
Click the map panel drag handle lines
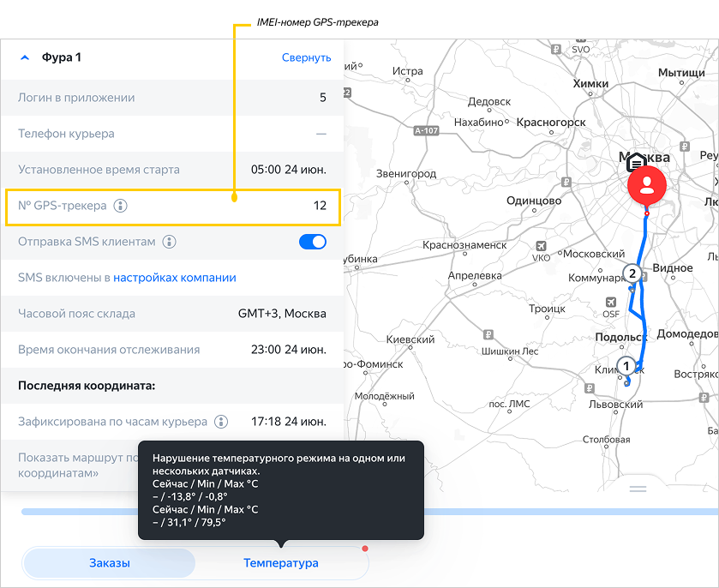[x=638, y=489]
